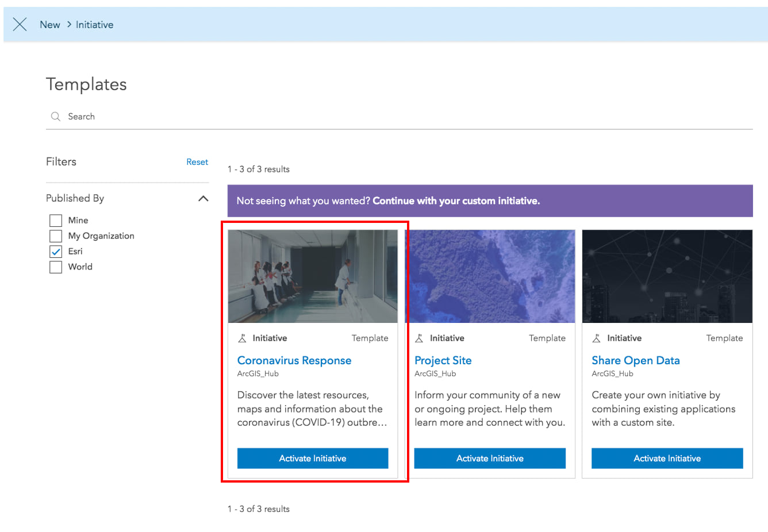Click the search magnifier icon

[56, 117]
